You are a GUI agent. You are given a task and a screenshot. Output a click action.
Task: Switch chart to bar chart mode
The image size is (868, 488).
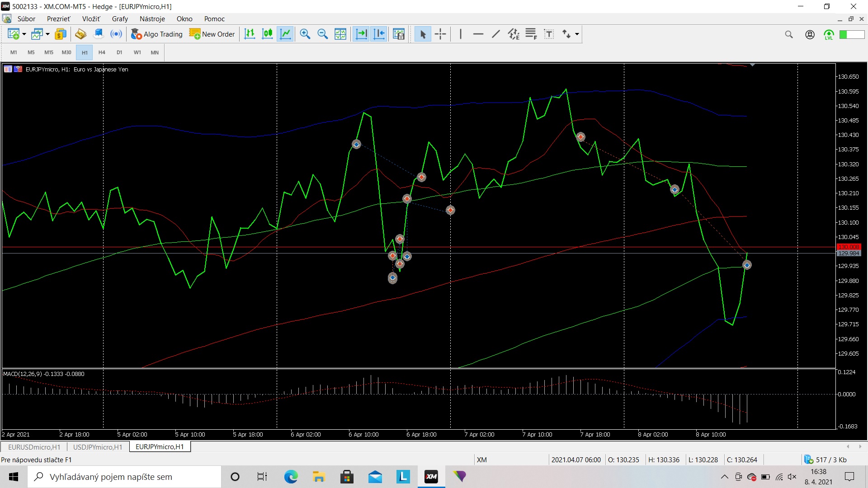250,34
